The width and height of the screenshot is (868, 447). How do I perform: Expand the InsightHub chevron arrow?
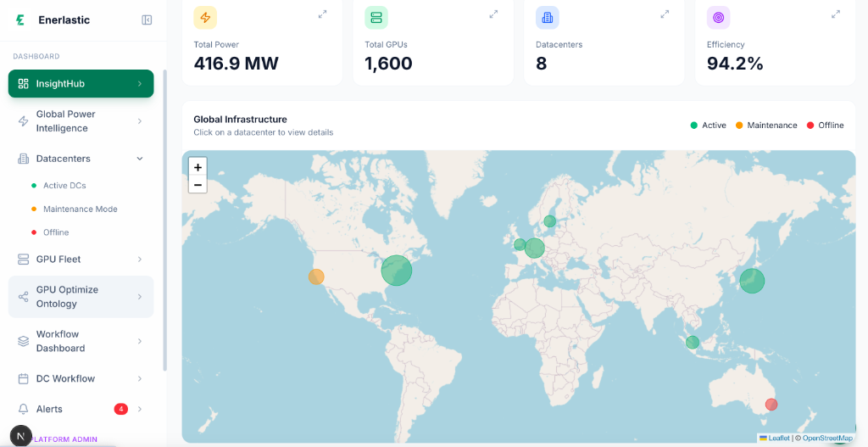click(x=140, y=84)
